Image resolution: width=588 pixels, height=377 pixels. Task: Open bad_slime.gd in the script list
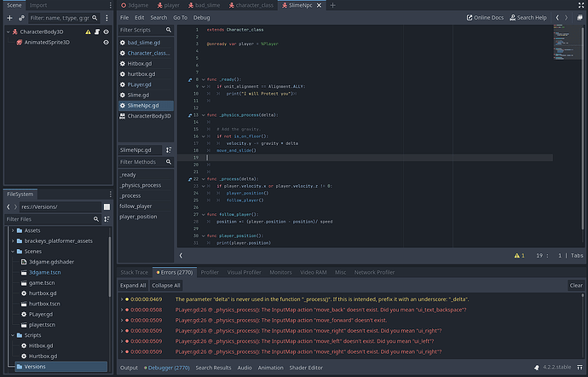(146, 43)
